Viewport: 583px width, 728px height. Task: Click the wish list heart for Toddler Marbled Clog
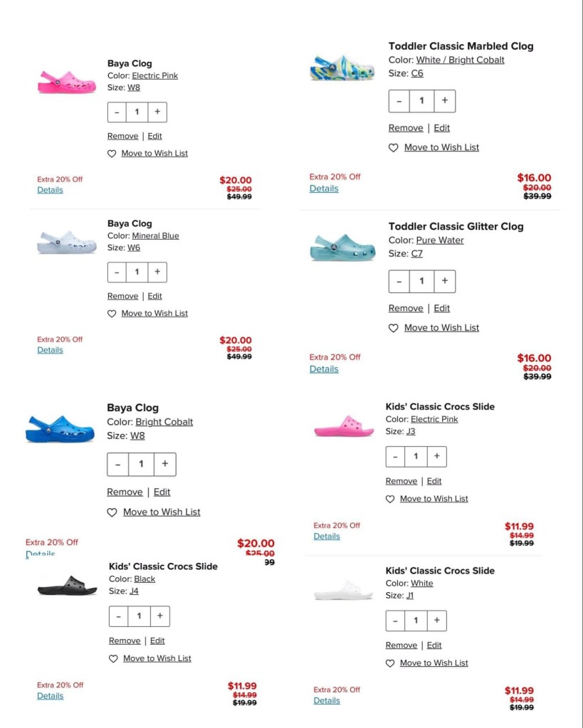pos(393,148)
